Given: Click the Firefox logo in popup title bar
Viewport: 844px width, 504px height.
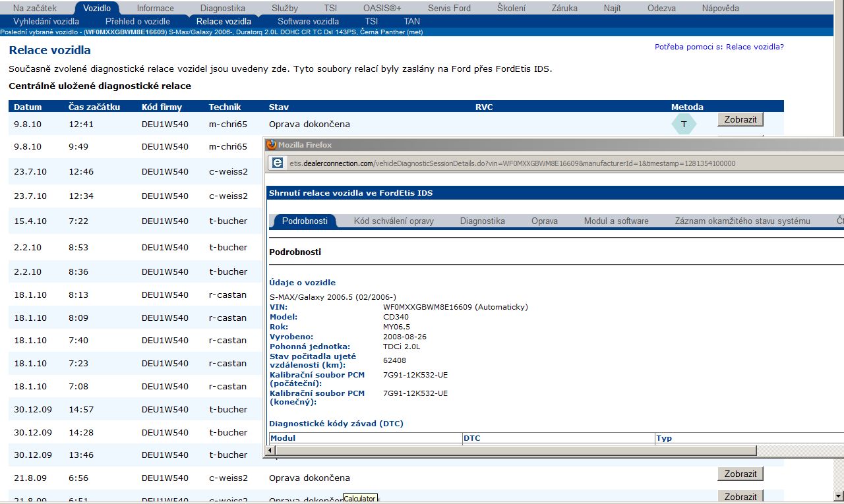Looking at the screenshot, I should (271, 145).
